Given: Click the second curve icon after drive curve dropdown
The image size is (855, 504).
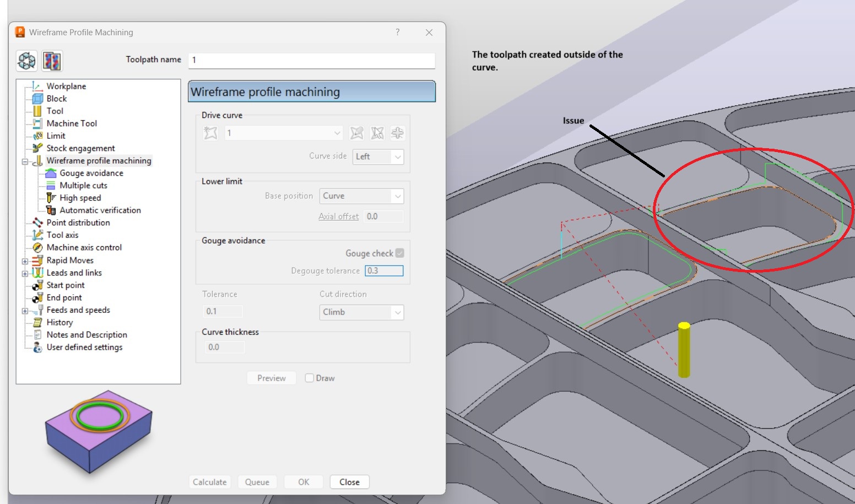Looking at the screenshot, I should [377, 133].
